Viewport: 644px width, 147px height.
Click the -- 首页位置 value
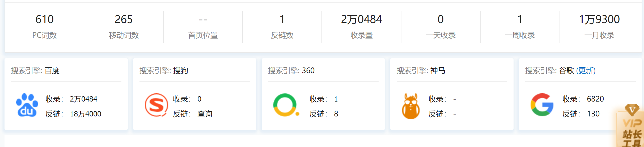[203, 20]
